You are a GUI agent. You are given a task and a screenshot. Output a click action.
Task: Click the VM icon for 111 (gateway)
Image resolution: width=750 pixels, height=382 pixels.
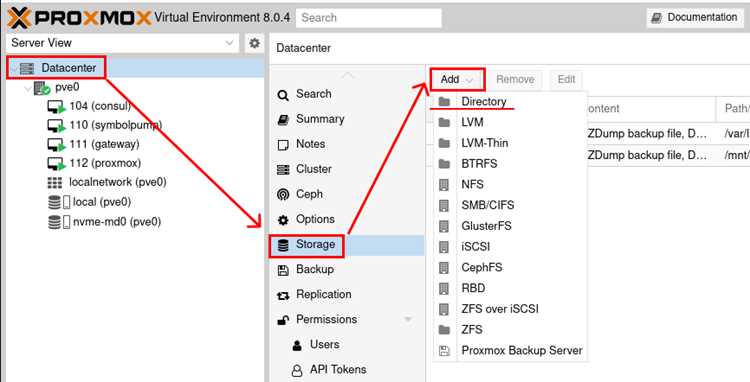(56, 145)
